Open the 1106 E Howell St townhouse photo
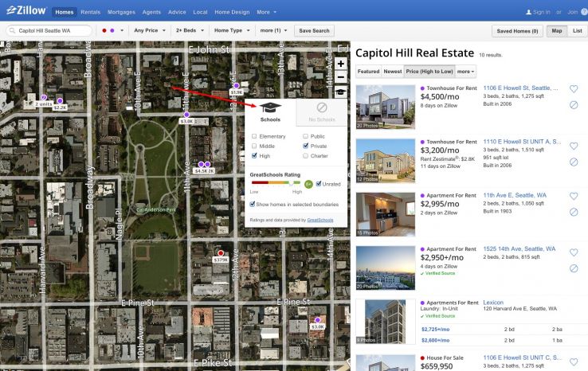 pos(386,107)
